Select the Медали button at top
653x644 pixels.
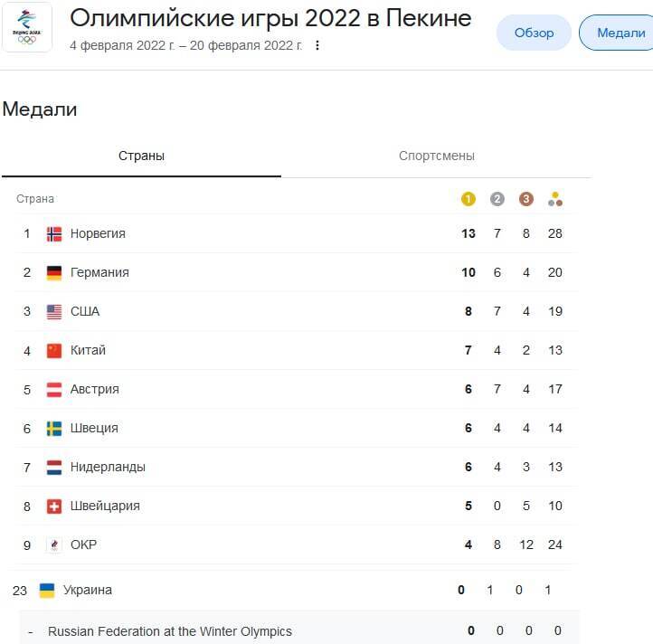(620, 33)
